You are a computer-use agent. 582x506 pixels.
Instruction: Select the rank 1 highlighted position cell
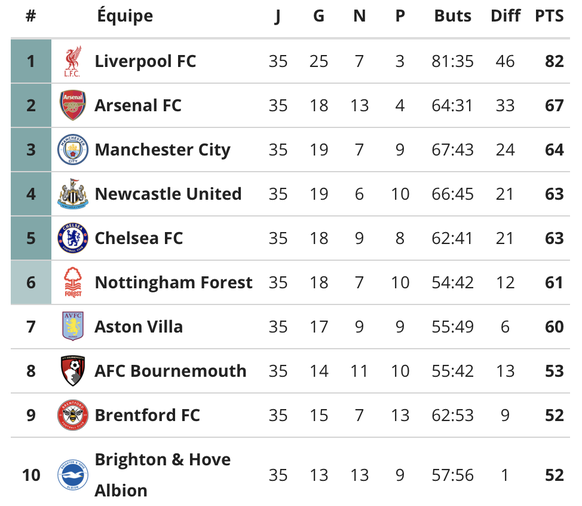pyautogui.click(x=31, y=61)
